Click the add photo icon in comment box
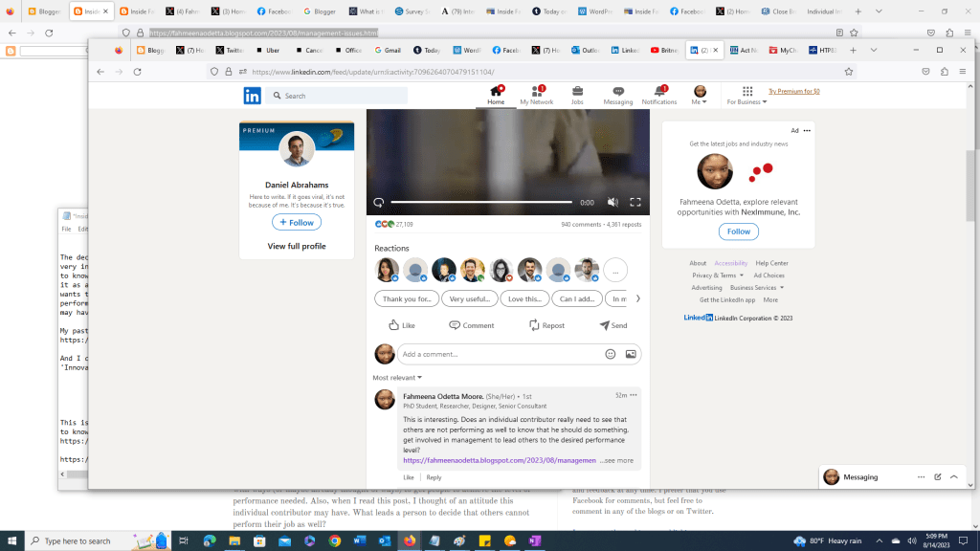The image size is (980, 551). click(631, 354)
